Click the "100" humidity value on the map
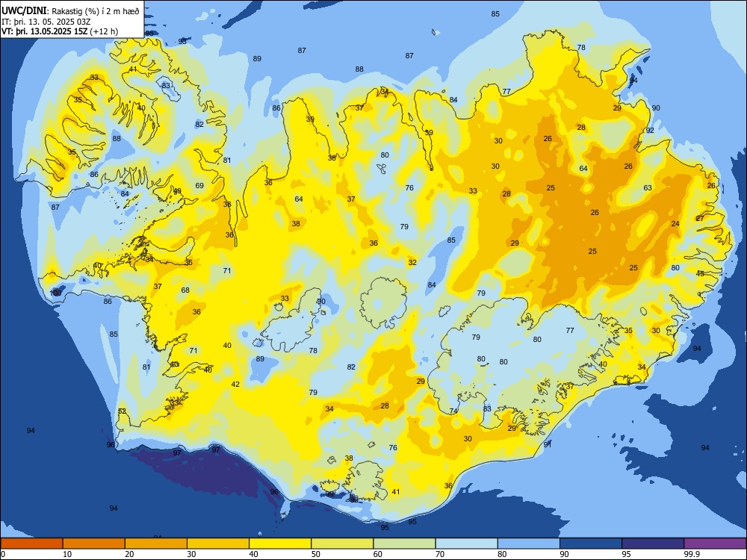This screenshot has width=747, height=560. (56, 293)
